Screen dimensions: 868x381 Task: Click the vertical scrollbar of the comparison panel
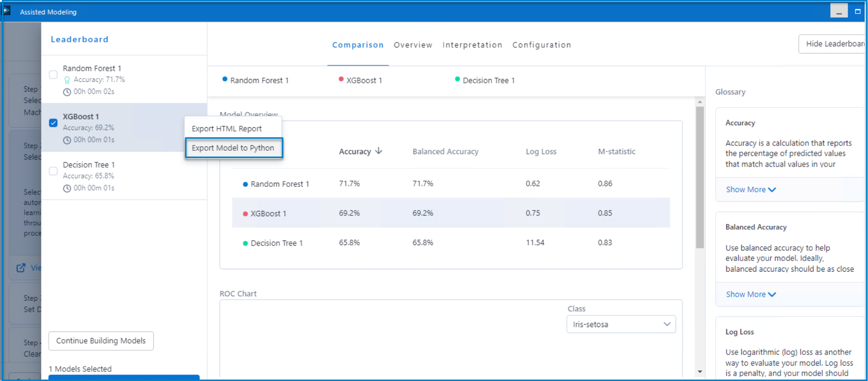coord(700,178)
